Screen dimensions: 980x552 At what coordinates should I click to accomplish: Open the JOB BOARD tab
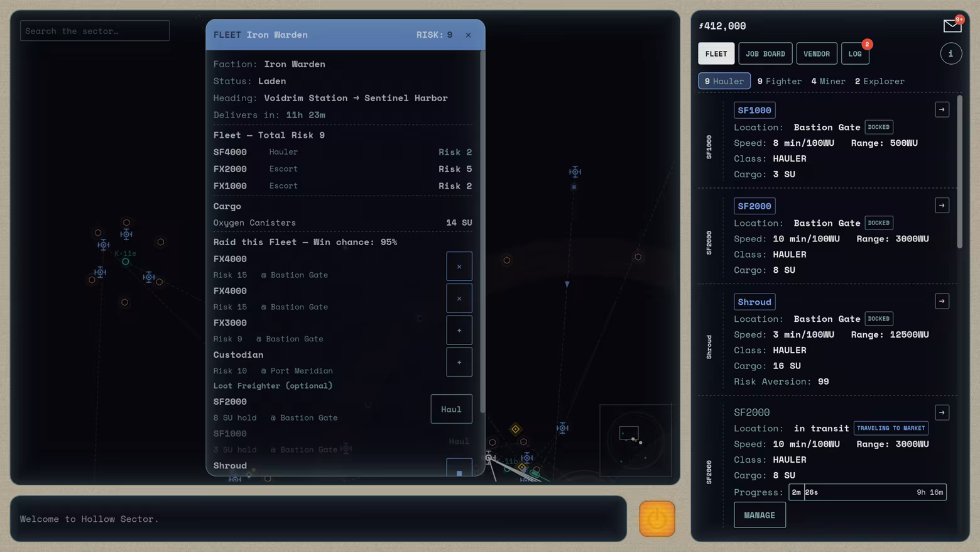click(x=765, y=53)
